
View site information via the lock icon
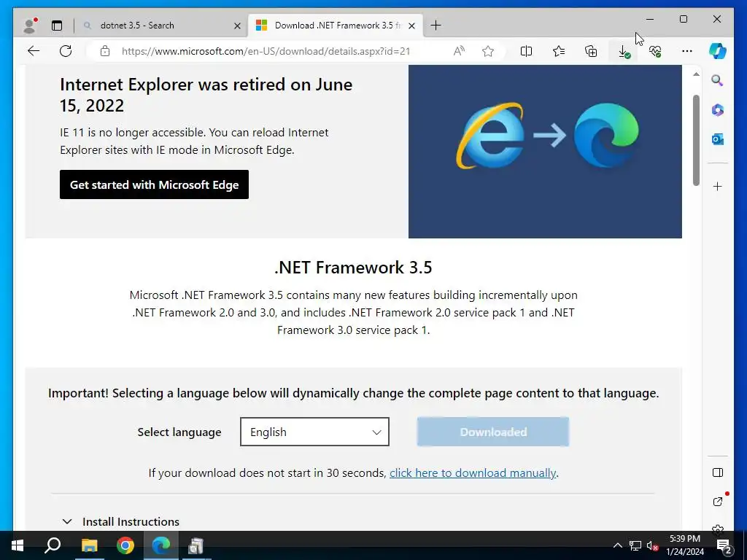pos(105,51)
